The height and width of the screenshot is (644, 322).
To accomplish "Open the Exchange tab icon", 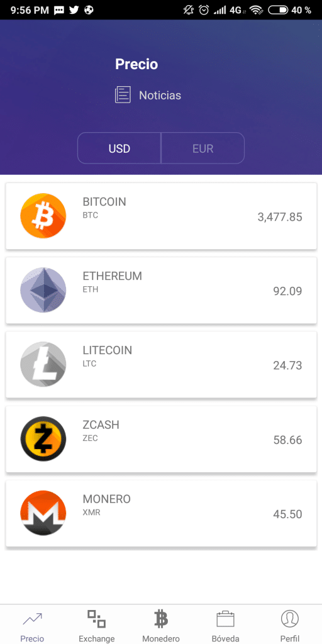I will [x=96, y=619].
